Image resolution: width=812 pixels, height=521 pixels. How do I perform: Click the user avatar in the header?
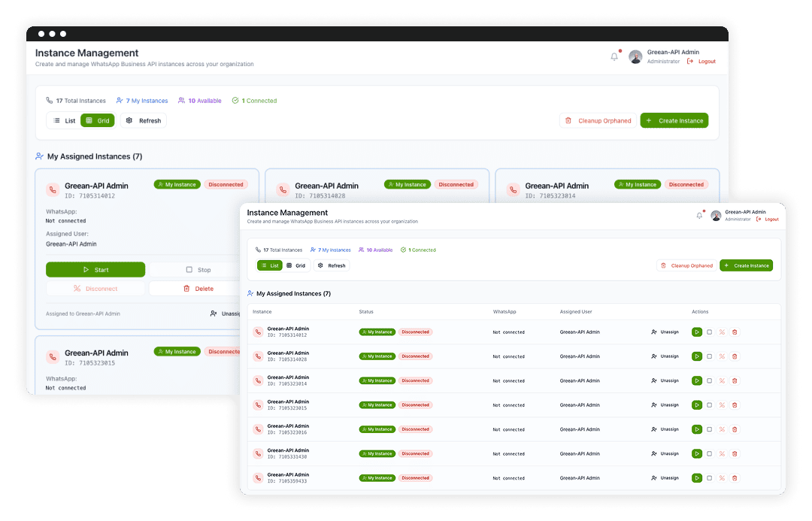point(716,216)
